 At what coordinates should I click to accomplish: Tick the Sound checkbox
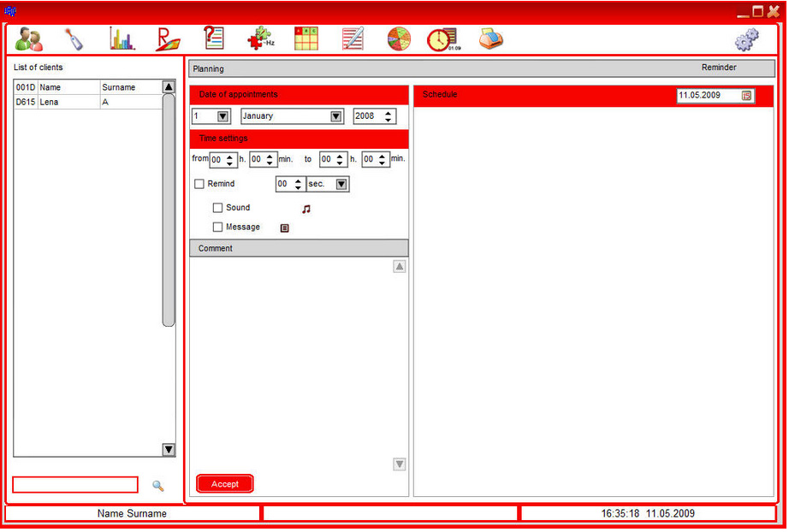pos(217,208)
